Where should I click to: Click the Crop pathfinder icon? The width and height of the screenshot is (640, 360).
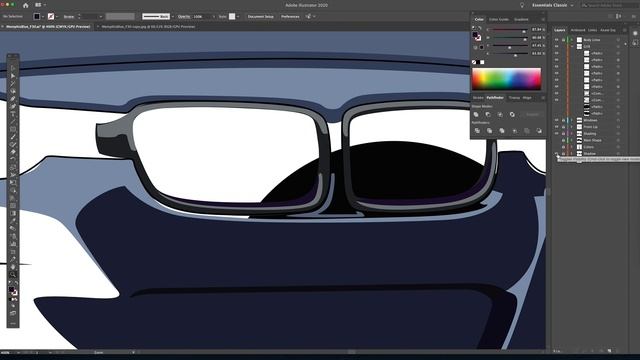514,131
